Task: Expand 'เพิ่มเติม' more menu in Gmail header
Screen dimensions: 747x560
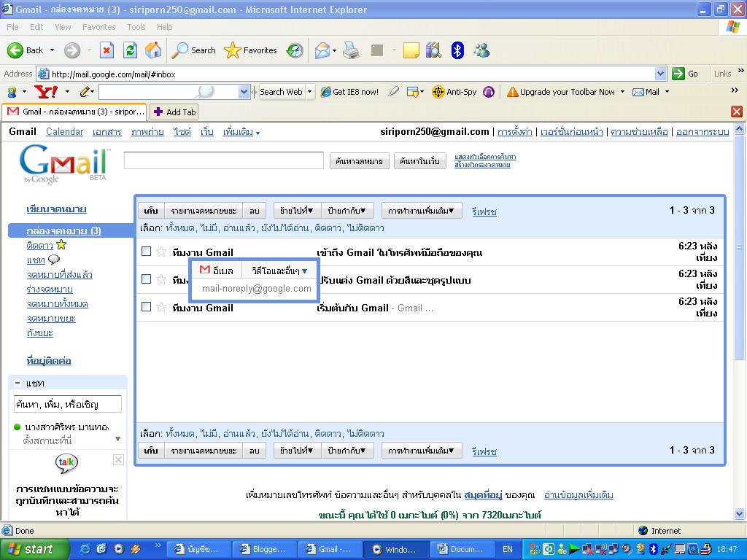Action: pyautogui.click(x=241, y=132)
